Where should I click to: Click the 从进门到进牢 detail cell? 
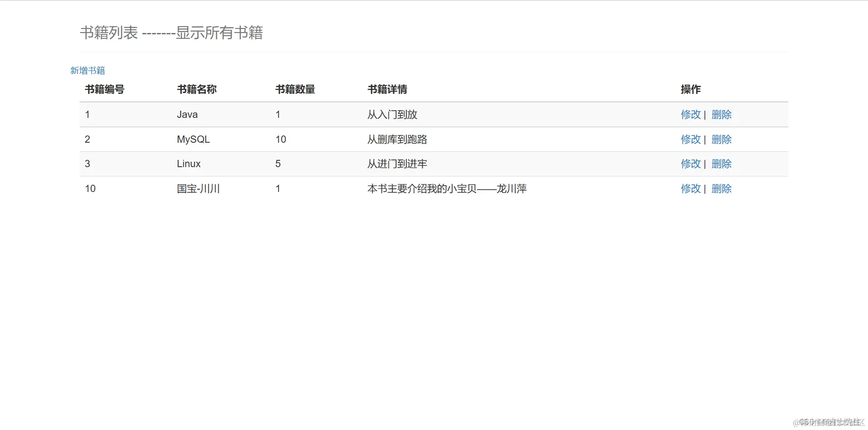(397, 164)
